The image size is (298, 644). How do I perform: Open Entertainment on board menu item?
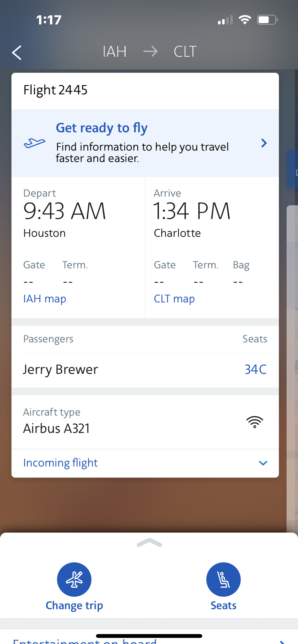click(x=84, y=641)
